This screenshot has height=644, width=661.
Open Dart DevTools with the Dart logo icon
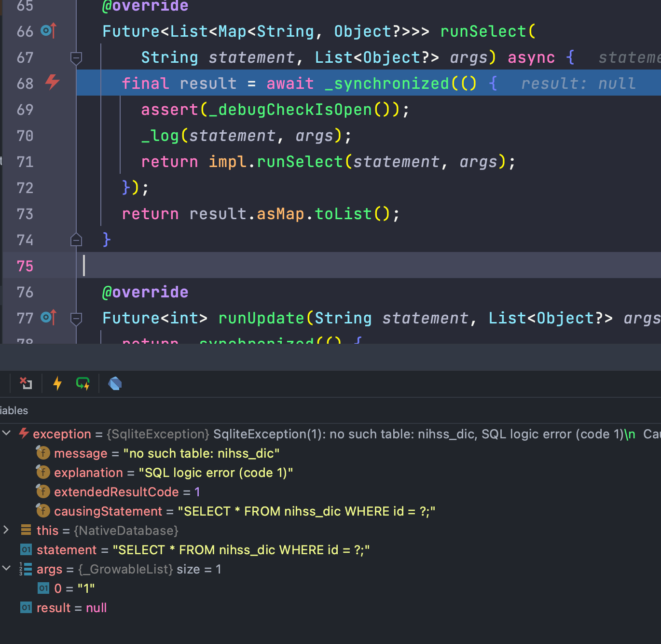pyautogui.click(x=115, y=383)
